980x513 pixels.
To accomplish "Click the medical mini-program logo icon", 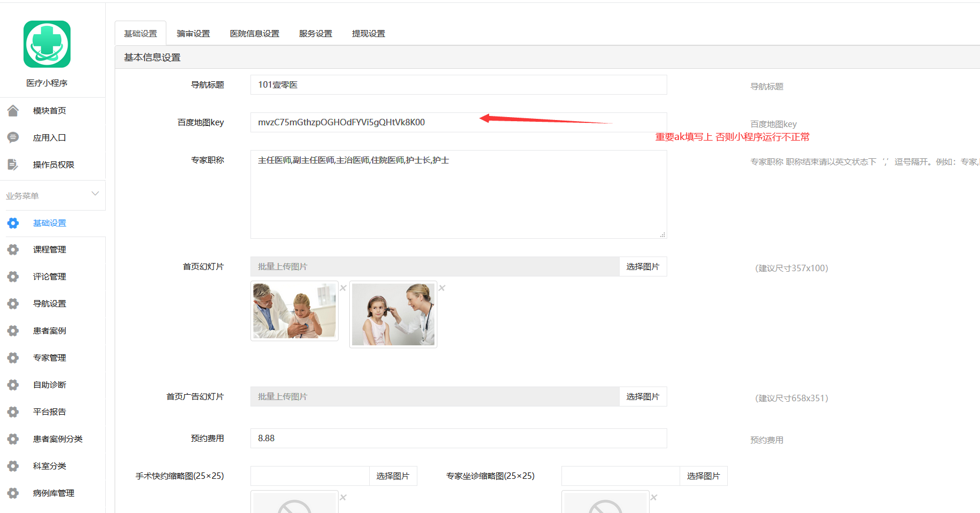I will [47, 44].
